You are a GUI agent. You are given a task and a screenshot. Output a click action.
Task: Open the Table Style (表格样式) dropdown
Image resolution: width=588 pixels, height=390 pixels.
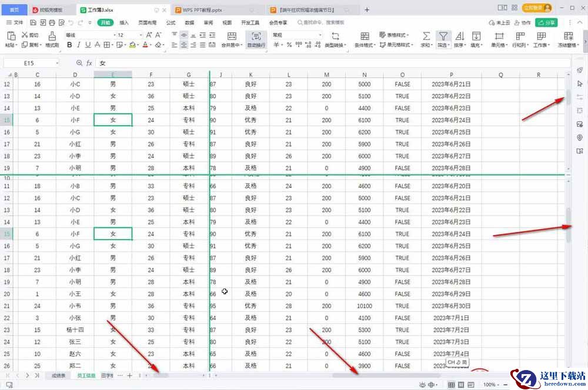click(x=394, y=35)
